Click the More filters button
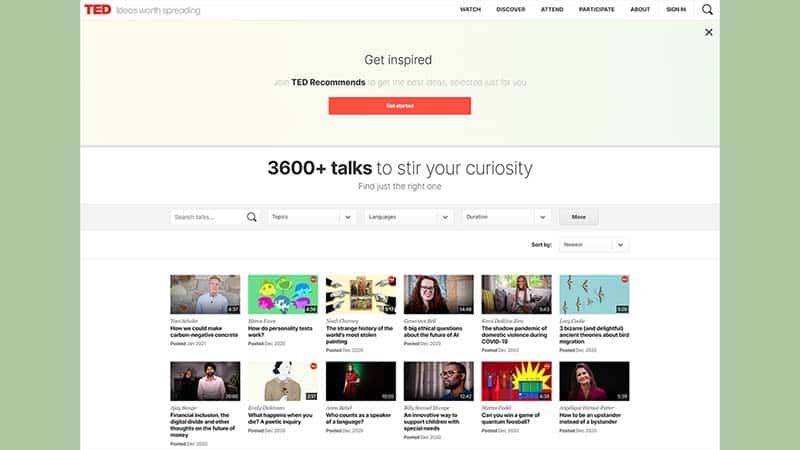 (x=579, y=217)
